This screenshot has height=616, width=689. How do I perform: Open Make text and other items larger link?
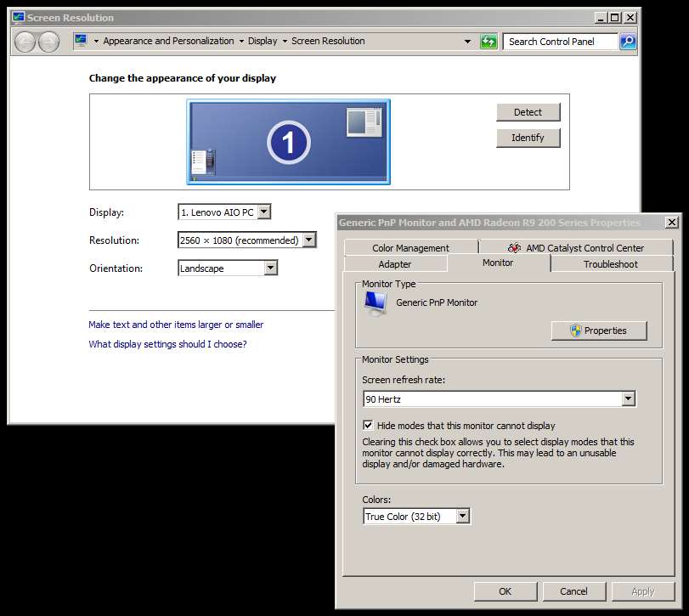[x=176, y=325]
